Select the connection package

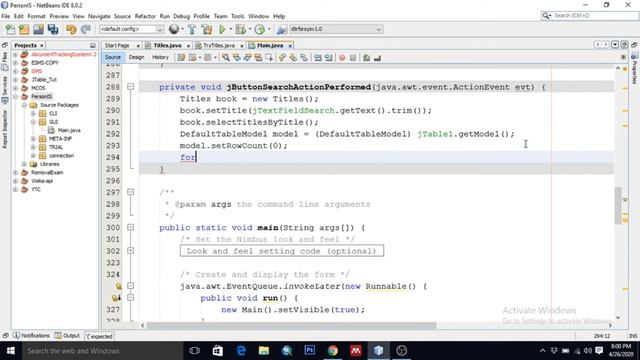click(x=61, y=156)
